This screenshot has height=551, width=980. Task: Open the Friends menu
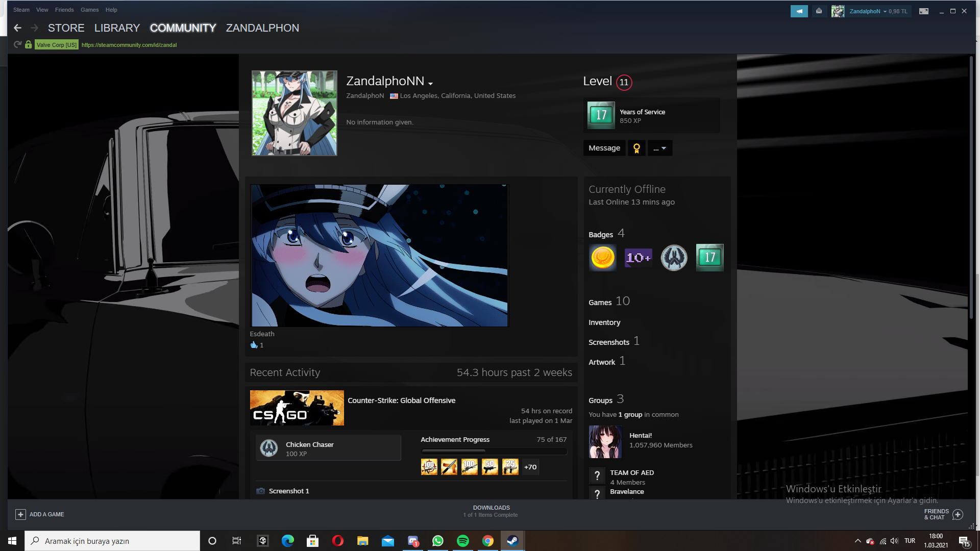click(x=64, y=10)
